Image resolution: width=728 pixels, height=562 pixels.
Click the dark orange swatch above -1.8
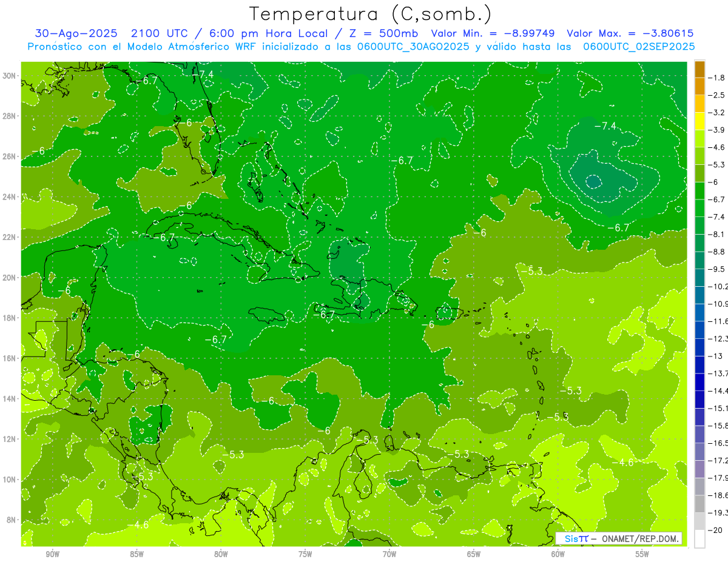[x=699, y=69]
